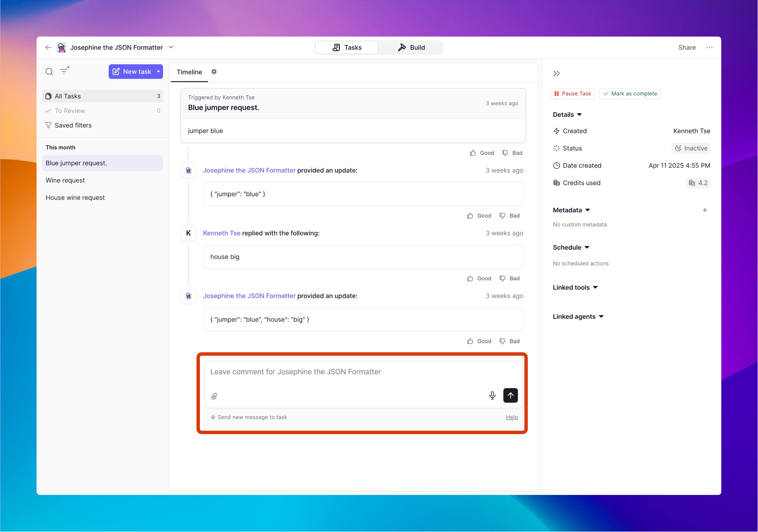Mark '{ "jumper": "blue" }' update as Bad
758x532 pixels.
tap(510, 215)
